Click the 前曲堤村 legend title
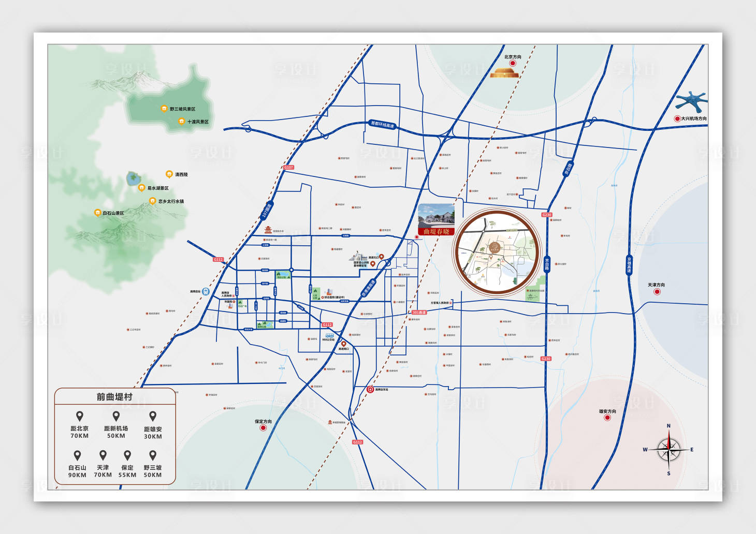This screenshot has height=534, width=756. [x=114, y=397]
